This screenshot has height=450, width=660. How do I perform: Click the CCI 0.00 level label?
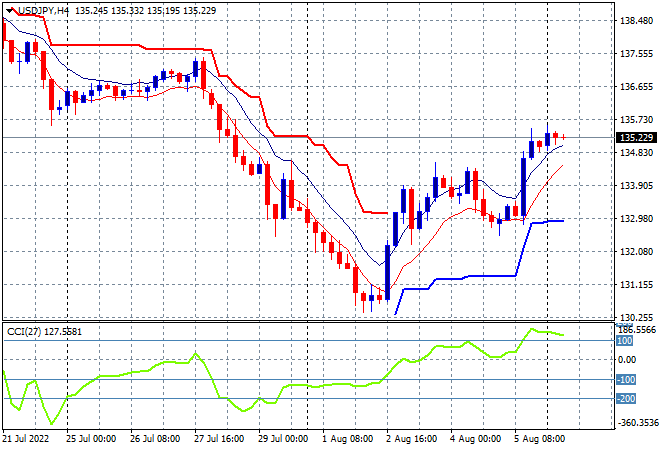click(627, 359)
